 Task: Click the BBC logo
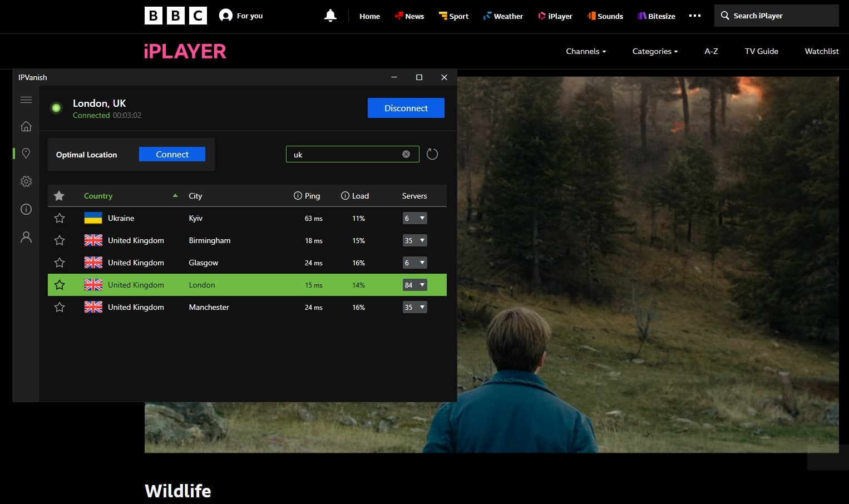pos(176,16)
